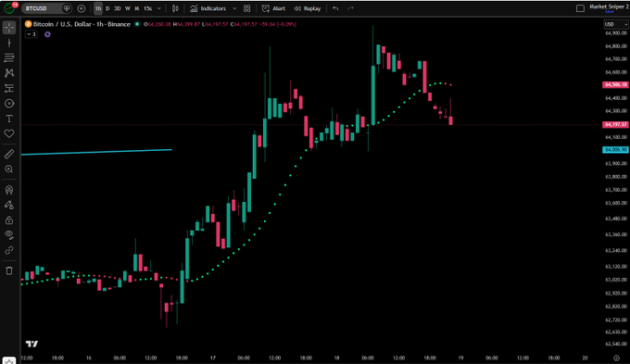Click the redo arrow
This screenshot has height=364, width=630.
click(x=350, y=8)
